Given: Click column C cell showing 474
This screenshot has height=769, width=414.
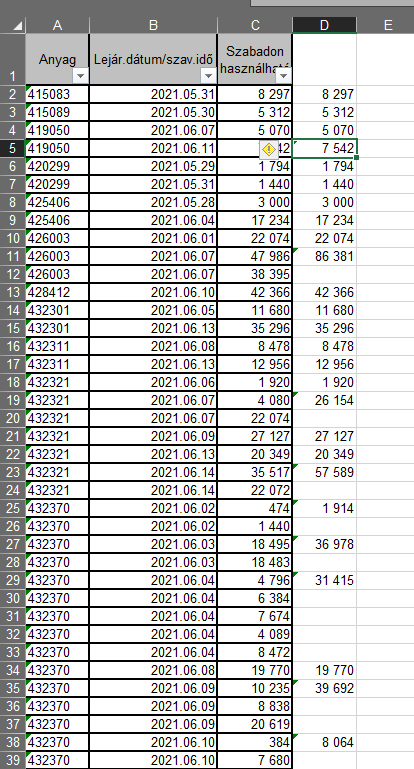Looking at the screenshot, I should tap(255, 508).
